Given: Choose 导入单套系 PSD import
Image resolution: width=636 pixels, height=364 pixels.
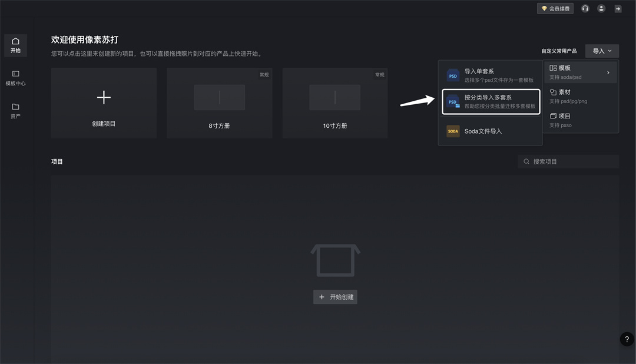Looking at the screenshot, I should [491, 75].
